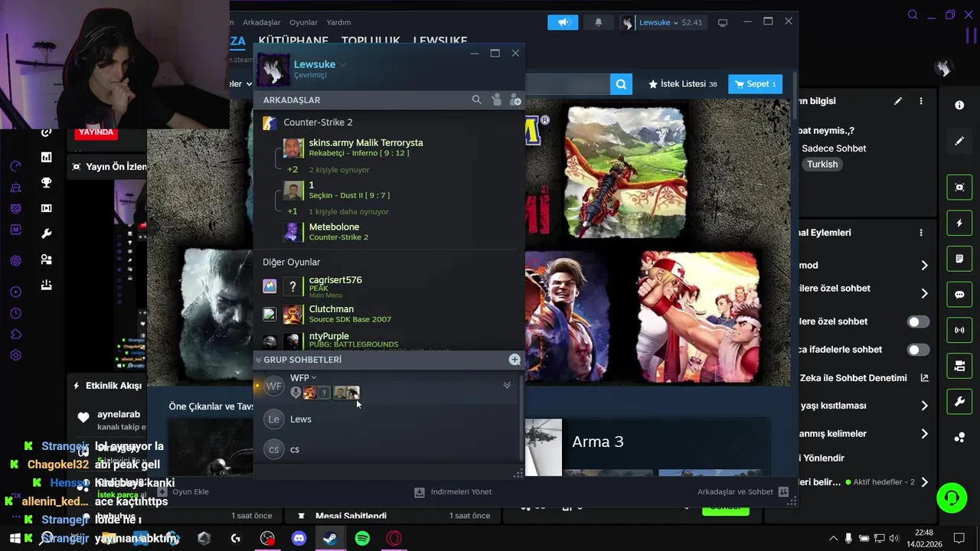This screenshot has width=980, height=551.
Task: Expand the Aktif hedefler row chevron
Action: coord(924,482)
